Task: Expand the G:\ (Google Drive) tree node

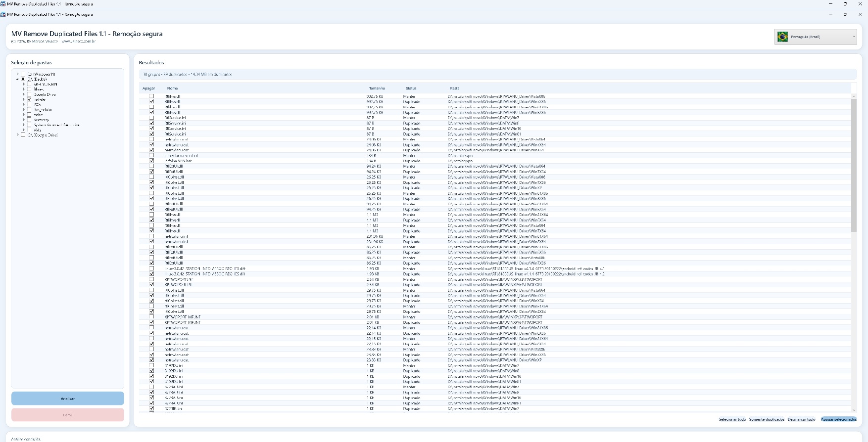Action: tap(18, 135)
